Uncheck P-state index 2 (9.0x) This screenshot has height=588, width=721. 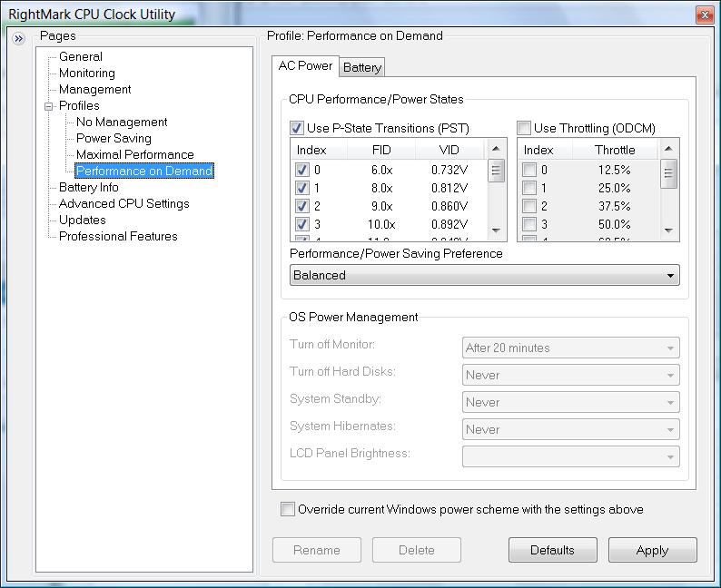coord(301,206)
